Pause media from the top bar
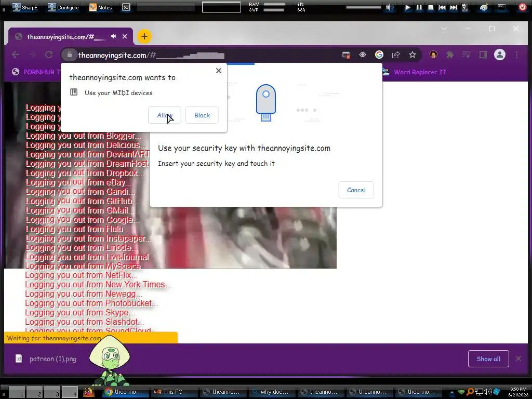Viewport: 532px width, 399px height. click(419, 7)
